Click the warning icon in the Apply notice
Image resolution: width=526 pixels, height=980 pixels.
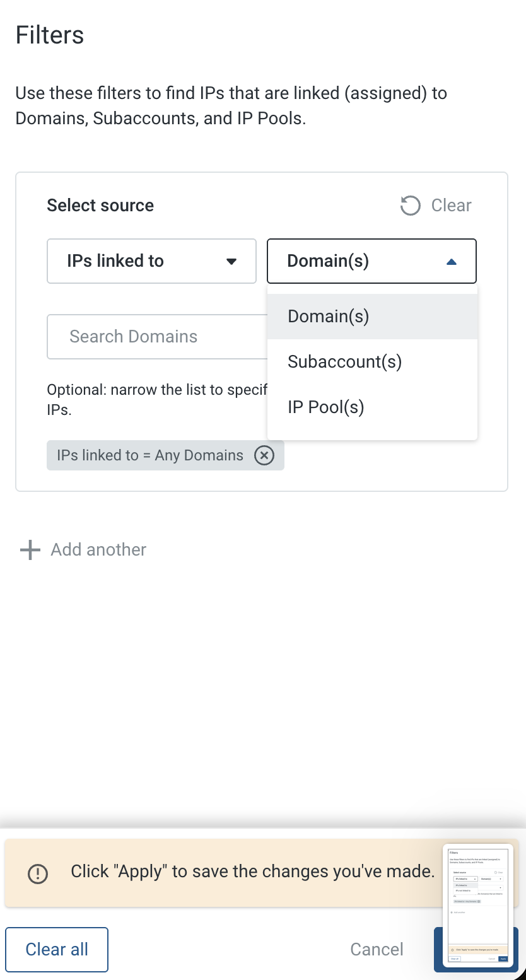coord(38,873)
